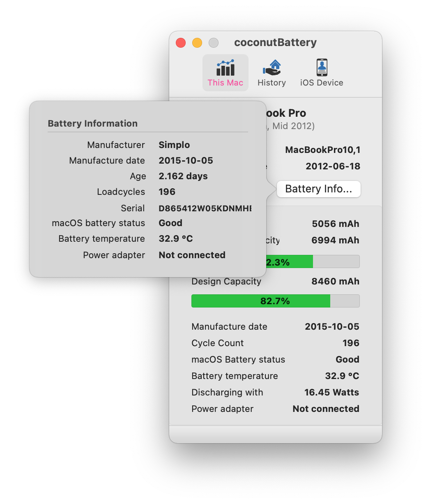
Task: Open the History house-in-hand icon
Action: click(272, 68)
